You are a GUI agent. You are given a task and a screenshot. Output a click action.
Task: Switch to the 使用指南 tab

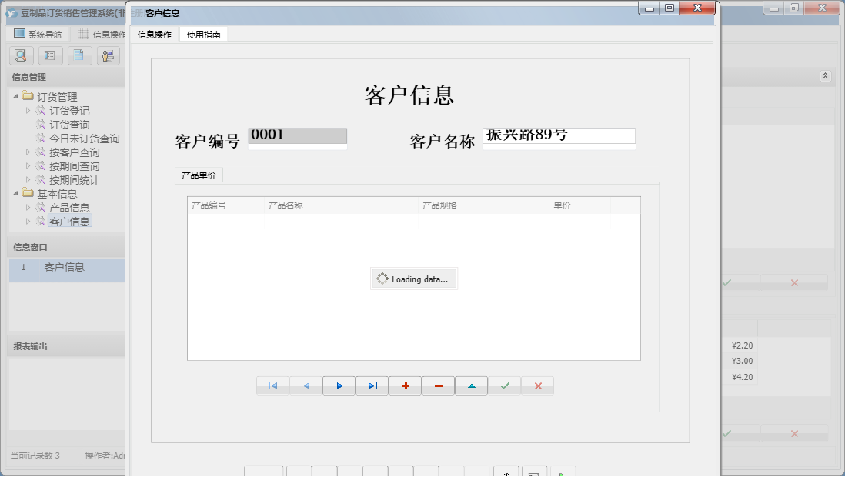pos(205,34)
